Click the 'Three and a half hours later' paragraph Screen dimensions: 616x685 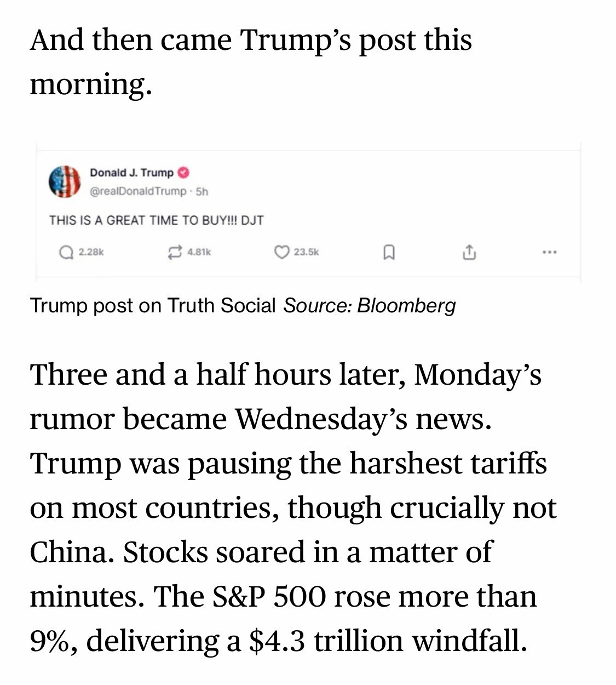(x=293, y=507)
